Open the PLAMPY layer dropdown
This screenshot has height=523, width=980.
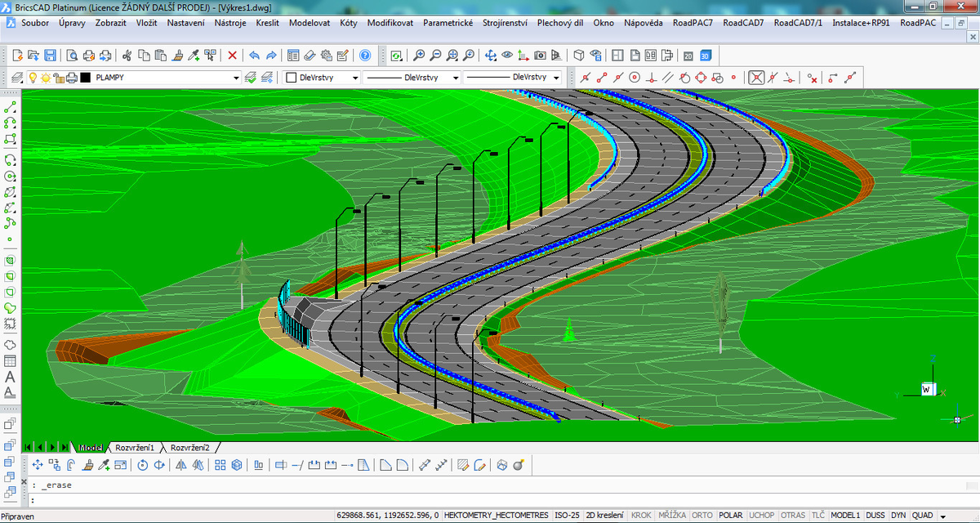click(237, 78)
